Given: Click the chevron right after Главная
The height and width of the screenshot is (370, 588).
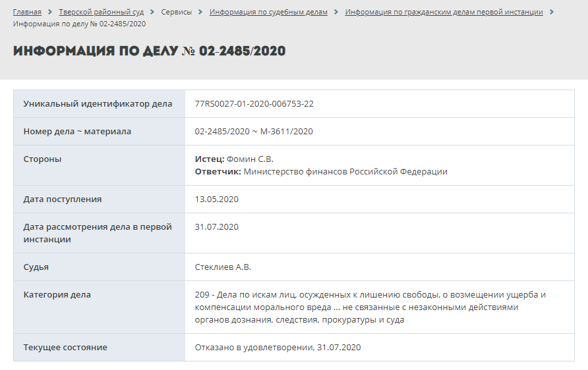Looking at the screenshot, I should coord(50,13).
